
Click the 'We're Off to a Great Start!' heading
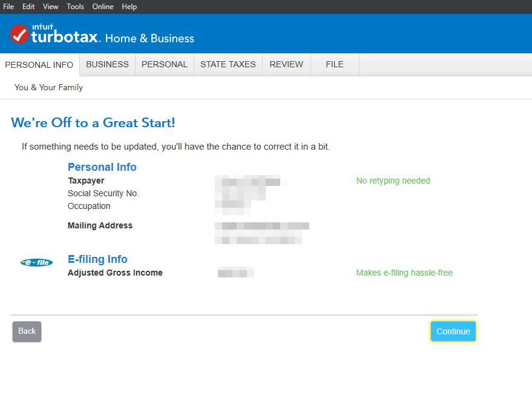(93, 122)
